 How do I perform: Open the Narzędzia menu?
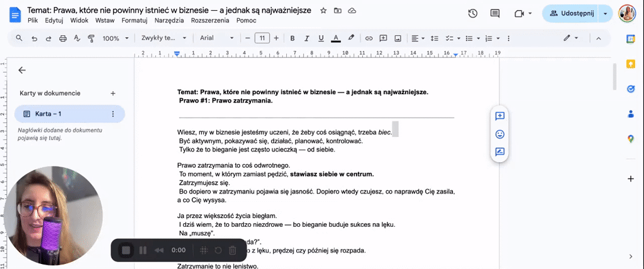pyautogui.click(x=169, y=21)
